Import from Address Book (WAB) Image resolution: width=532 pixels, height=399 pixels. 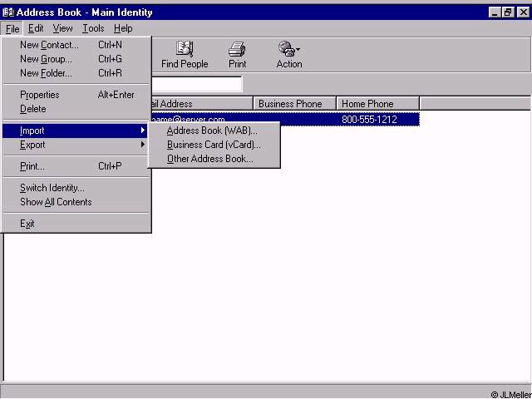click(x=212, y=131)
